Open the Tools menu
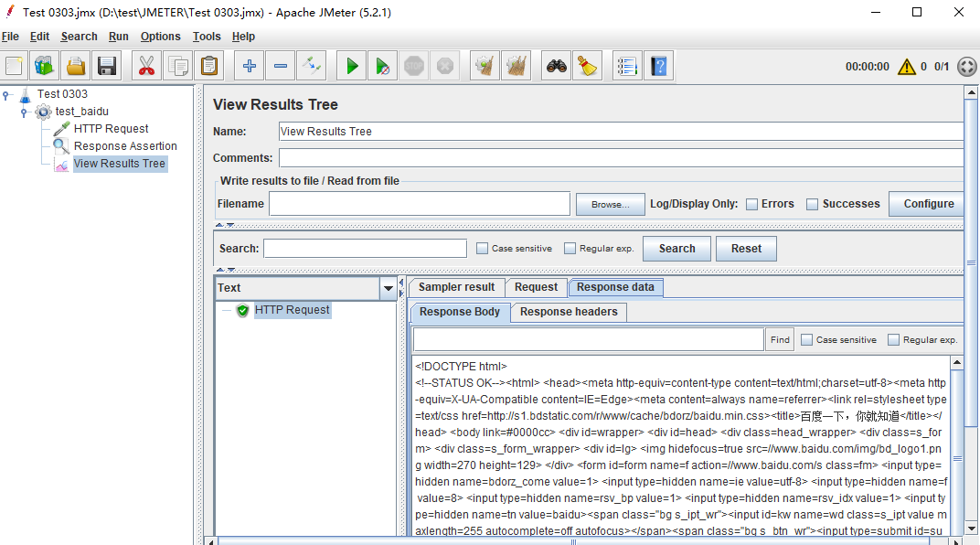Screen dimensions: 980x545 click(207, 37)
